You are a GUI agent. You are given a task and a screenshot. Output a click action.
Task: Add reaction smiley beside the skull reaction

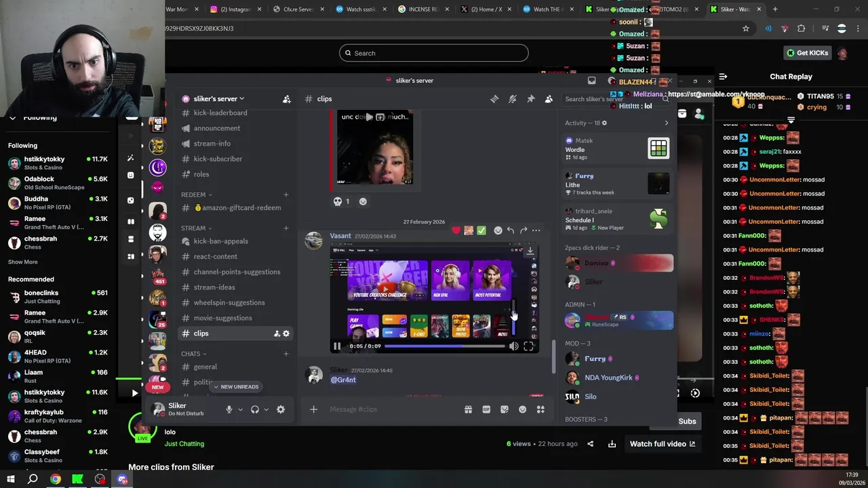(363, 201)
